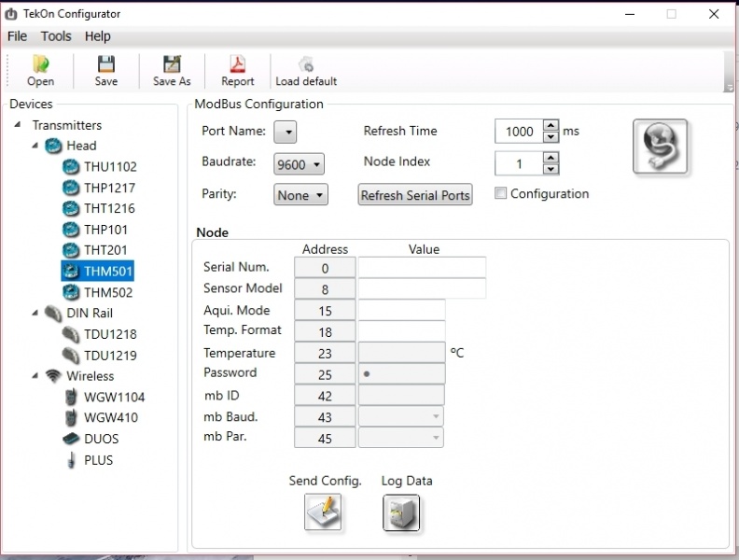Expand the Parity dropdown
The height and width of the screenshot is (560, 739).
[301, 195]
